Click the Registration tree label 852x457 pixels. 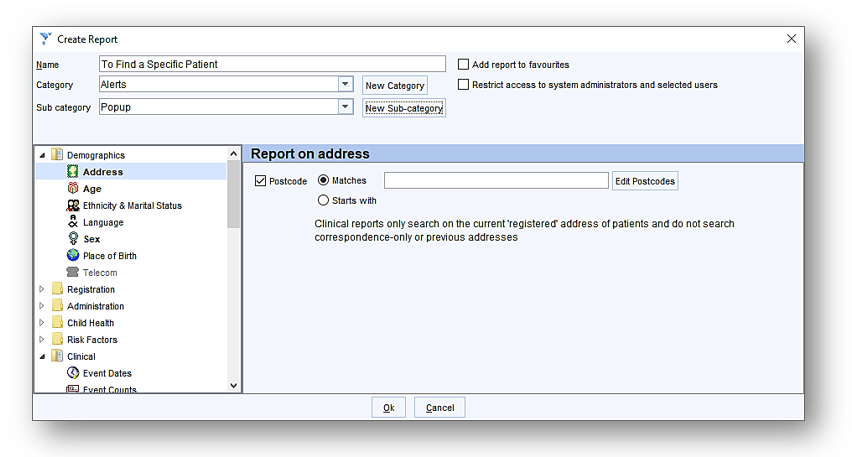point(91,290)
